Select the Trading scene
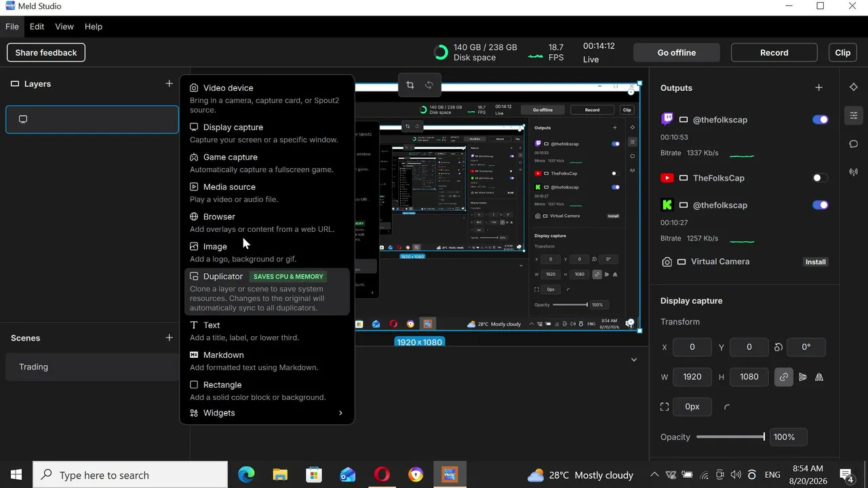This screenshot has height=488, width=868. point(92,367)
